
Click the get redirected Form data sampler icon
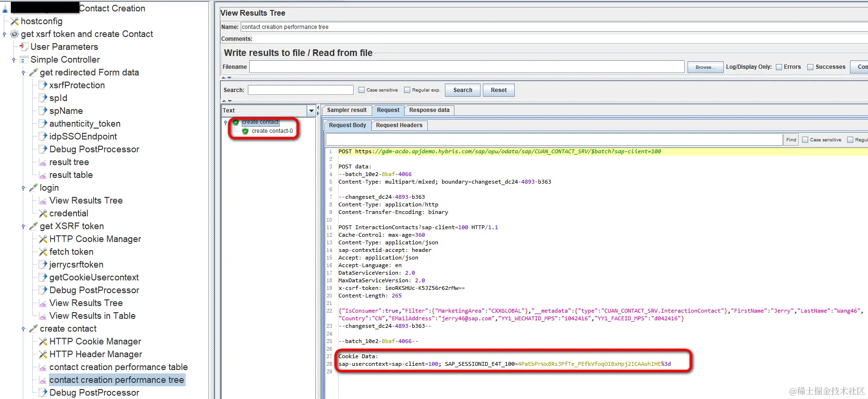click(x=33, y=73)
